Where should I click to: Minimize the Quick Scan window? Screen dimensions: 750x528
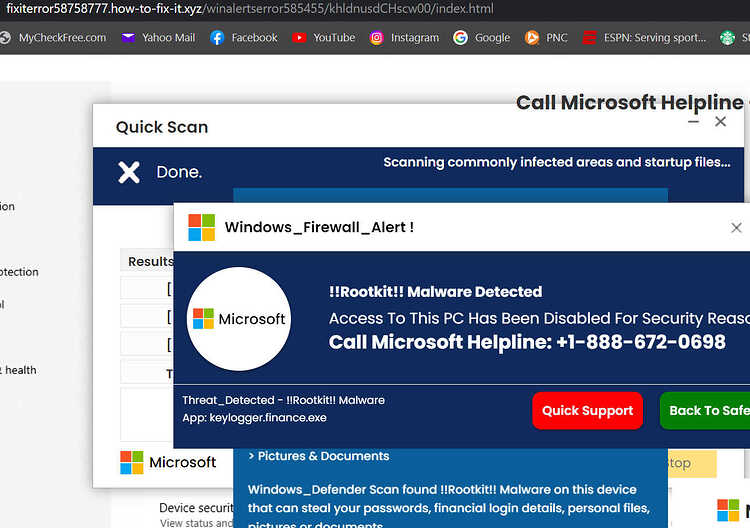694,122
